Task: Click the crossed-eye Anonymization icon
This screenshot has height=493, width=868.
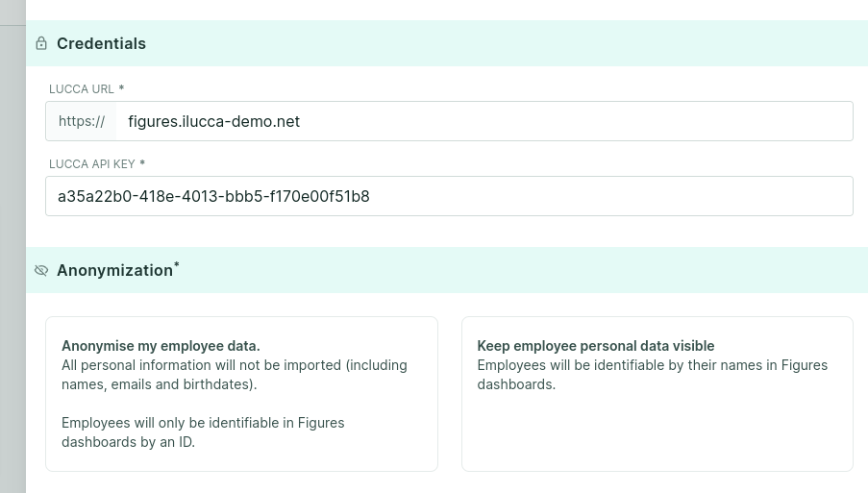Action: tap(41, 270)
